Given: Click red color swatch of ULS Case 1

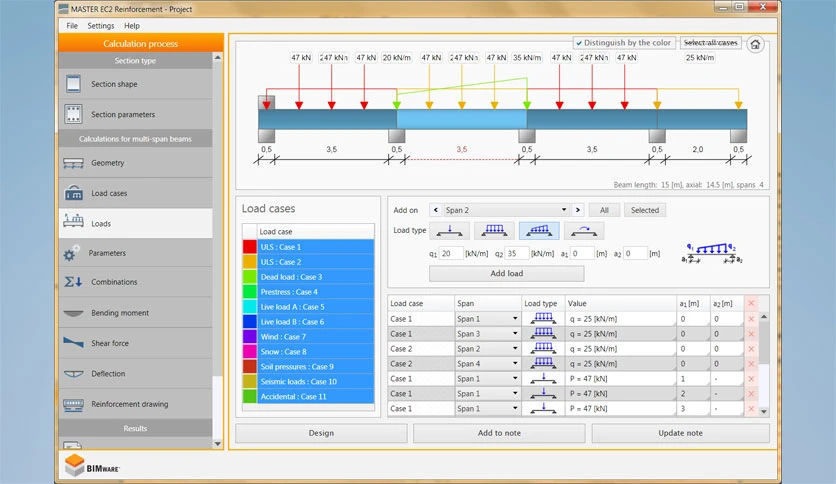Looking at the screenshot, I should (x=250, y=247).
